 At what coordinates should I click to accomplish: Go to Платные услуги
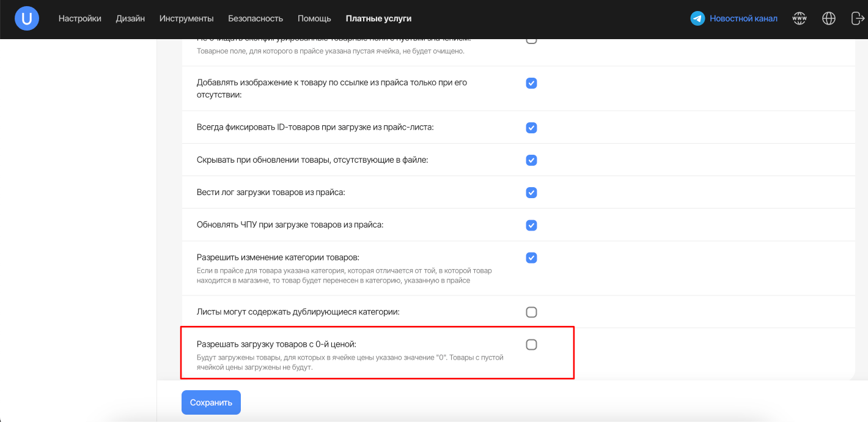click(378, 19)
